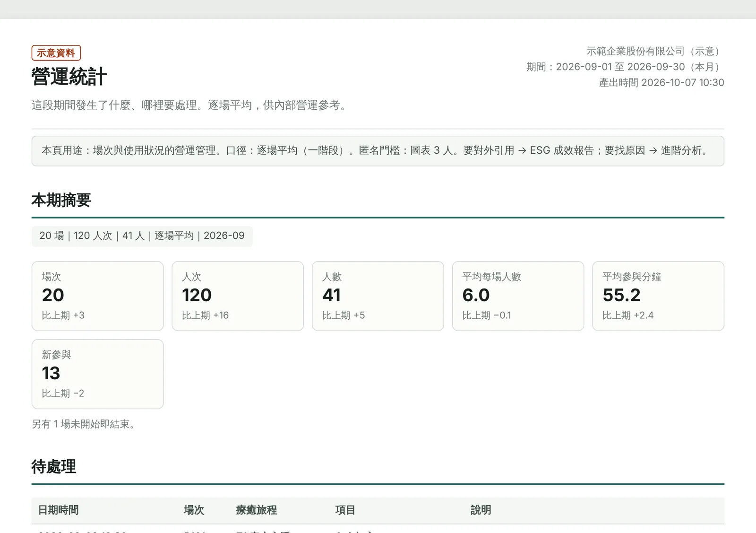Open the 平均參與分鐘 55.2 card
The height and width of the screenshot is (533, 756).
658,296
